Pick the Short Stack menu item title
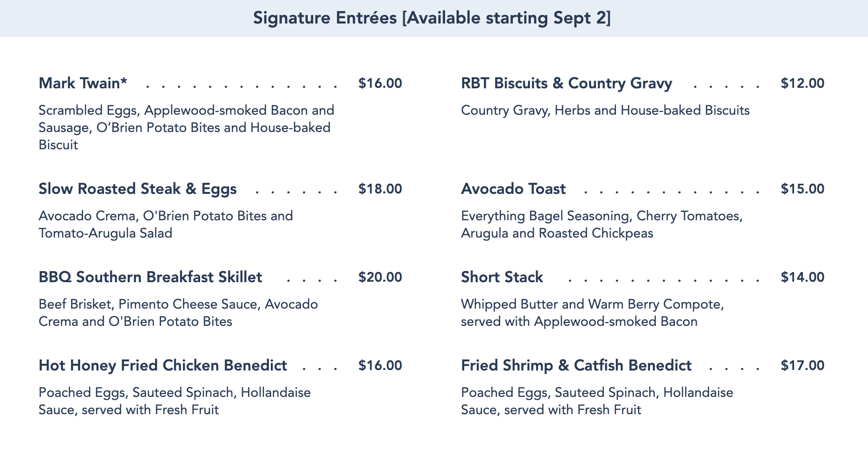 coord(502,277)
